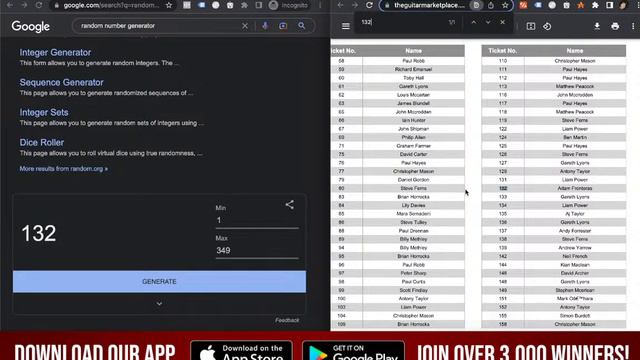
Task: Click the fit-to-page icon in PDF toolbar
Action: click(x=531, y=26)
